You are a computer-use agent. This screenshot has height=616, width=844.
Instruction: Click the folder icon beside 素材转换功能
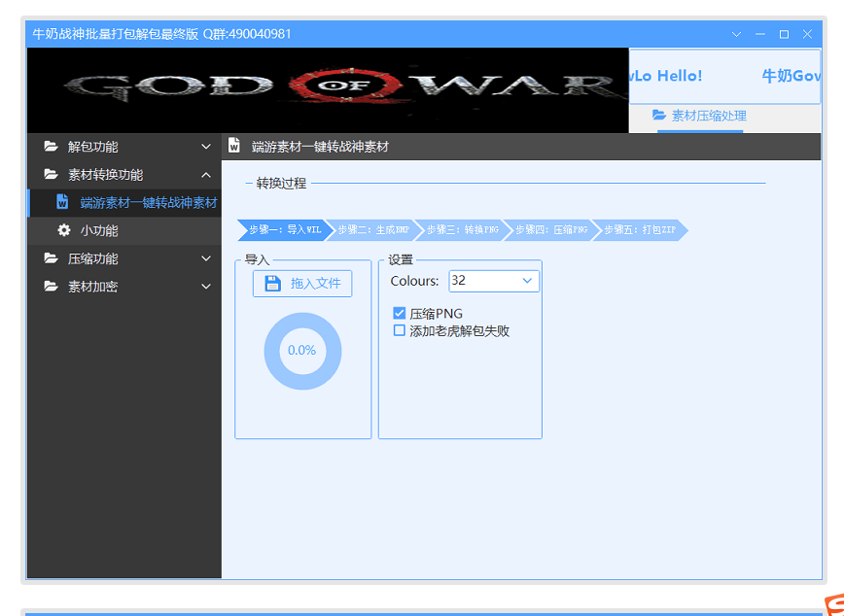point(51,175)
